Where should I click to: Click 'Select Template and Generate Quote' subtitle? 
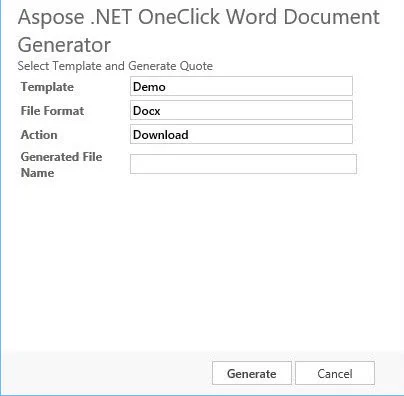(115, 66)
